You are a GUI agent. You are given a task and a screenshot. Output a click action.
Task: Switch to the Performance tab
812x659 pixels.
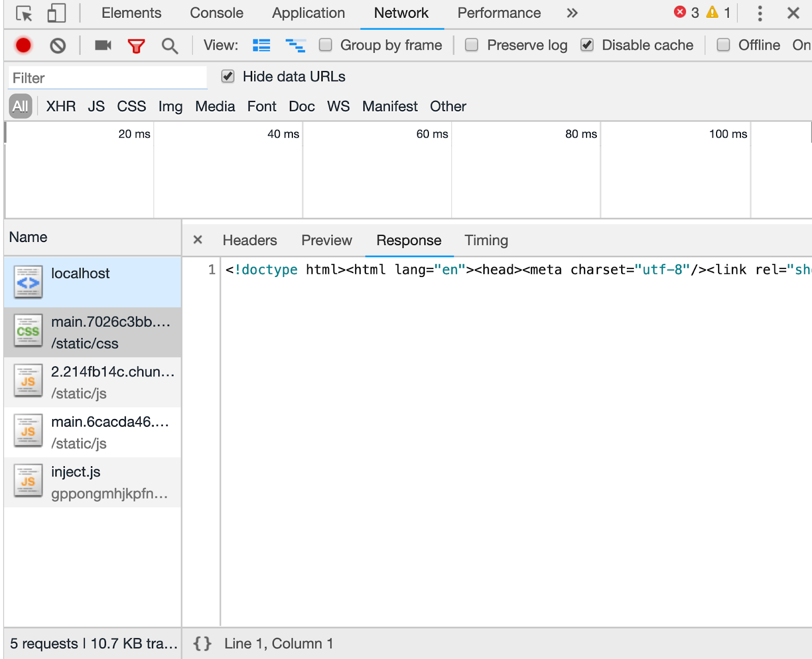499,13
